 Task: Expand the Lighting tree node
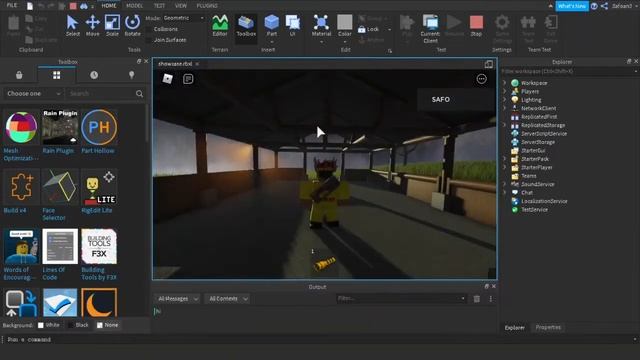coord(505,100)
